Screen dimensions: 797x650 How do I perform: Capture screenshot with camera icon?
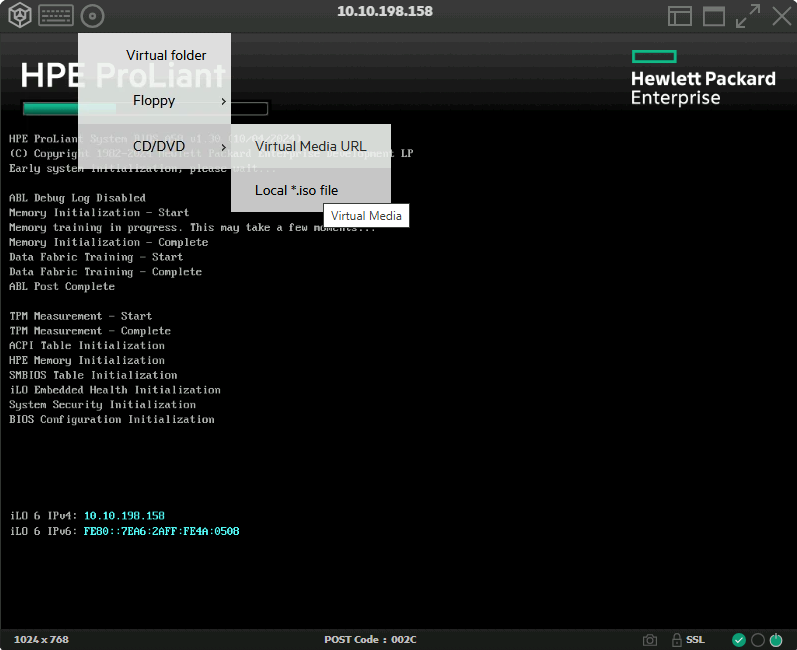tap(650, 640)
